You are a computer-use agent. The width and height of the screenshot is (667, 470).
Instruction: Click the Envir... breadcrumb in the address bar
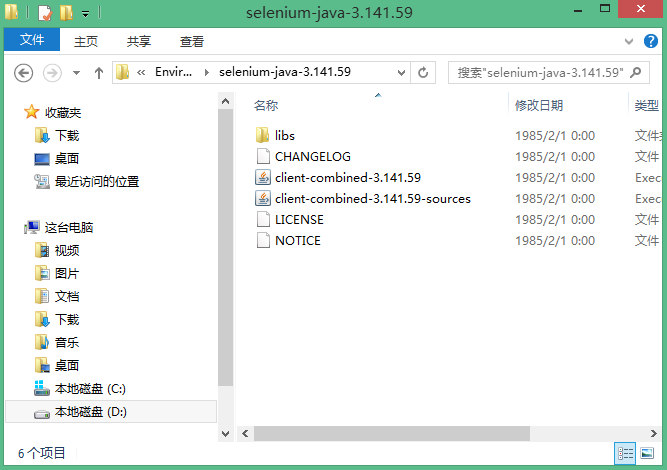coord(173,72)
